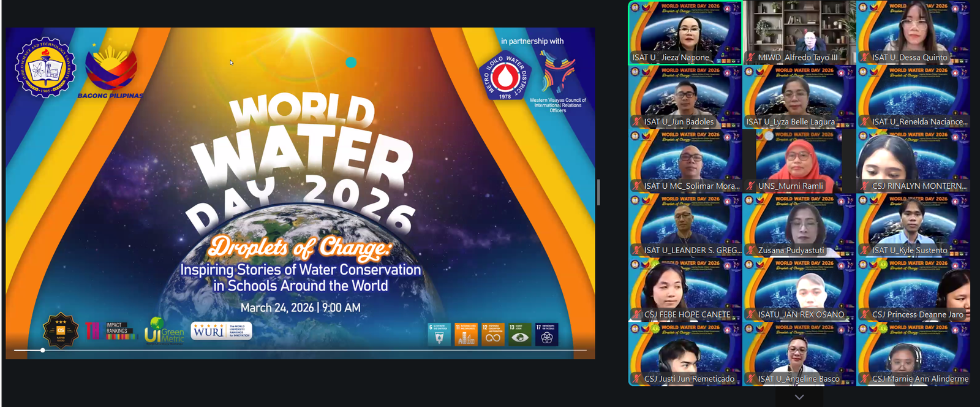Image resolution: width=980 pixels, height=407 pixels.
Task: Click the CSJ FEBE HOPE CANETE name label
Action: coord(687,315)
